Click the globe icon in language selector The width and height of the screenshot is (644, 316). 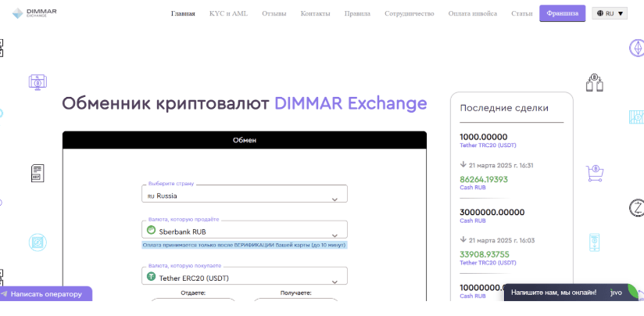tap(600, 13)
